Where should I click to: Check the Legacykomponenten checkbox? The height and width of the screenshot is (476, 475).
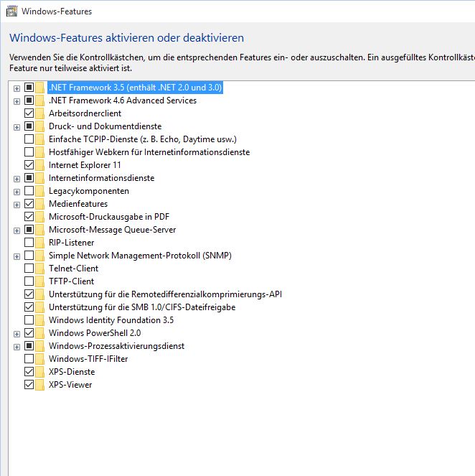[29, 191]
